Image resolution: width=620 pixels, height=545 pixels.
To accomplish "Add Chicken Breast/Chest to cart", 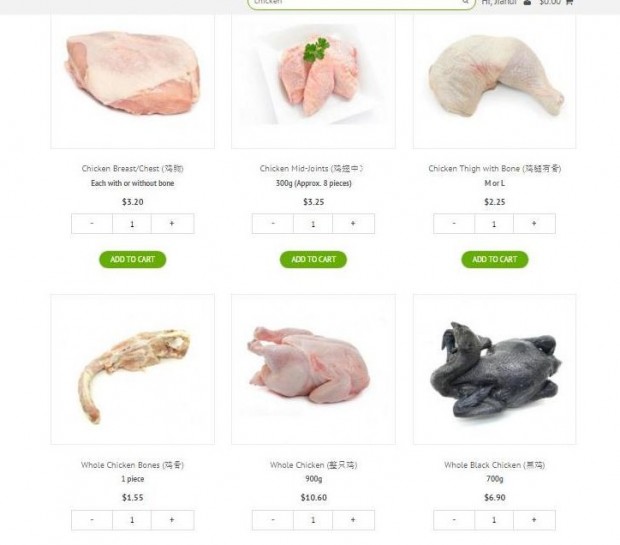I will [132, 259].
